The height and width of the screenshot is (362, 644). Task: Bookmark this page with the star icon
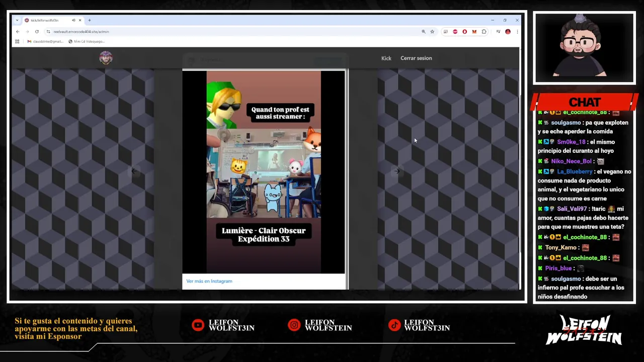(x=432, y=32)
